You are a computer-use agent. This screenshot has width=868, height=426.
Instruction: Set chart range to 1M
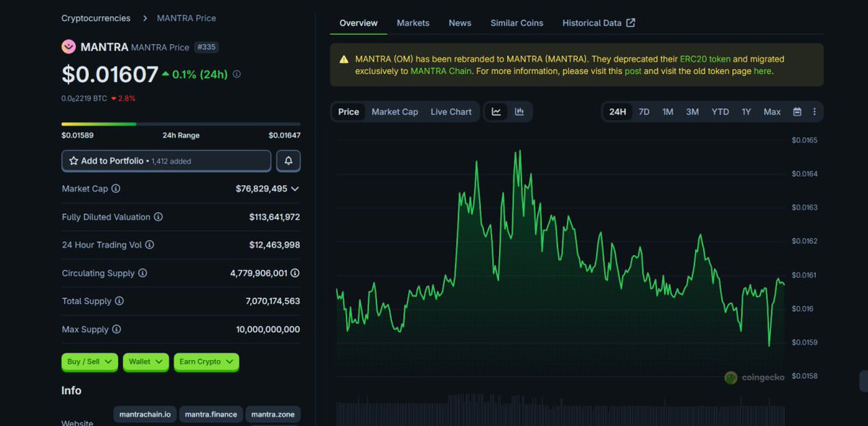[668, 111]
